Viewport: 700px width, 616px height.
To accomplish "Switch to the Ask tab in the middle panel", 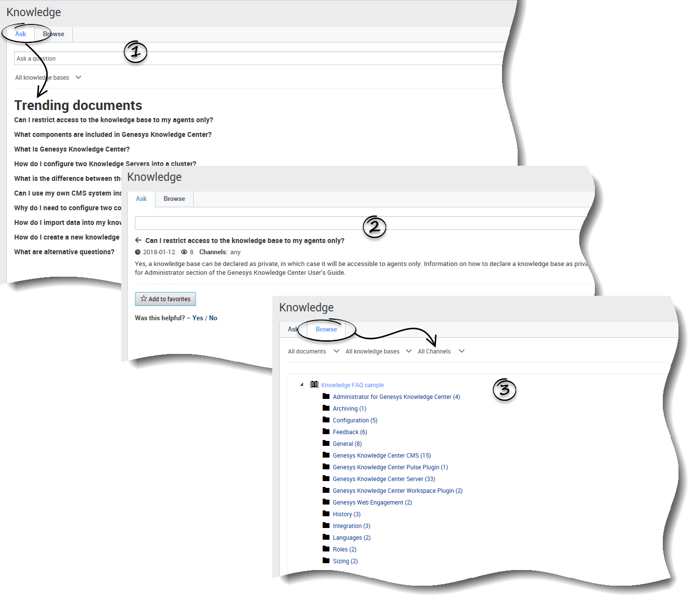I will pos(141,198).
